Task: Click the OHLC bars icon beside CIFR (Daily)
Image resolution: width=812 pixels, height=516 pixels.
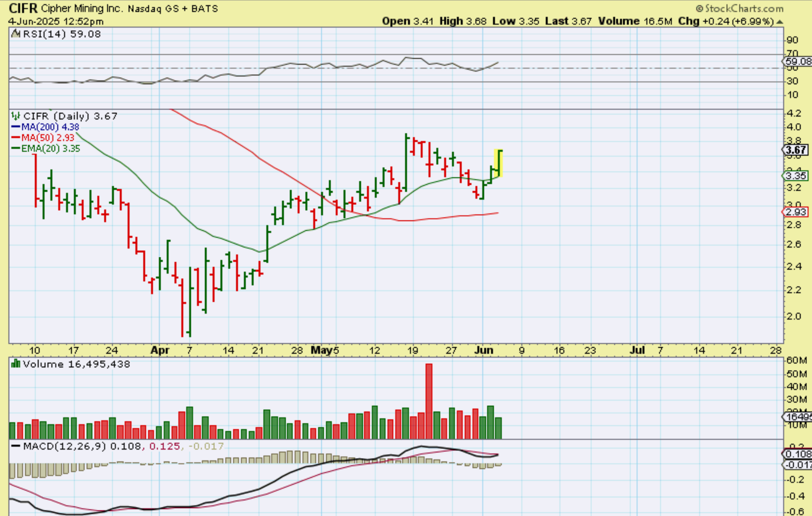Action: (x=16, y=116)
